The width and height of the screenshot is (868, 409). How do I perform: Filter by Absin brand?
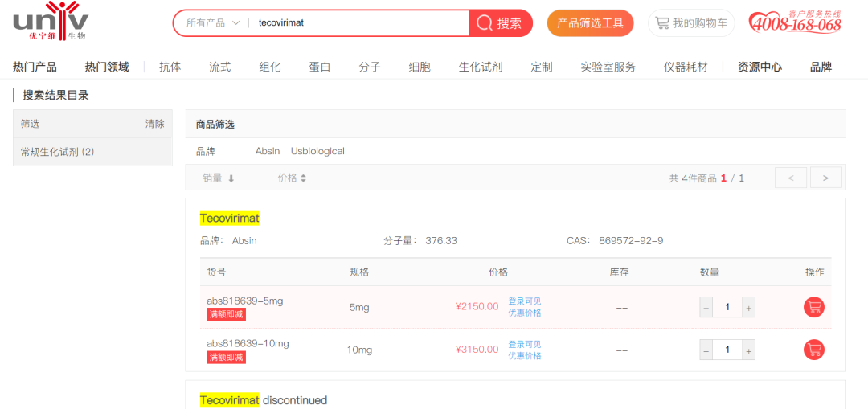click(x=268, y=151)
